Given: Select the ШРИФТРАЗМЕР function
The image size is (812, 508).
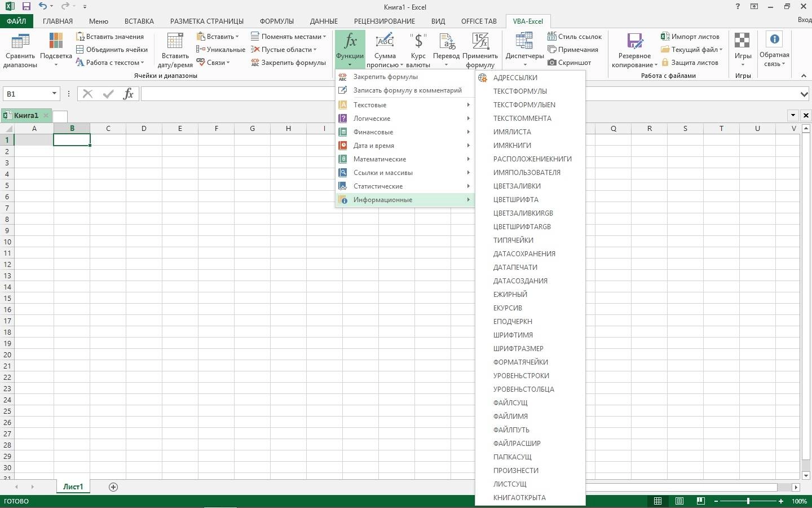Looking at the screenshot, I should pyautogui.click(x=530, y=349).
